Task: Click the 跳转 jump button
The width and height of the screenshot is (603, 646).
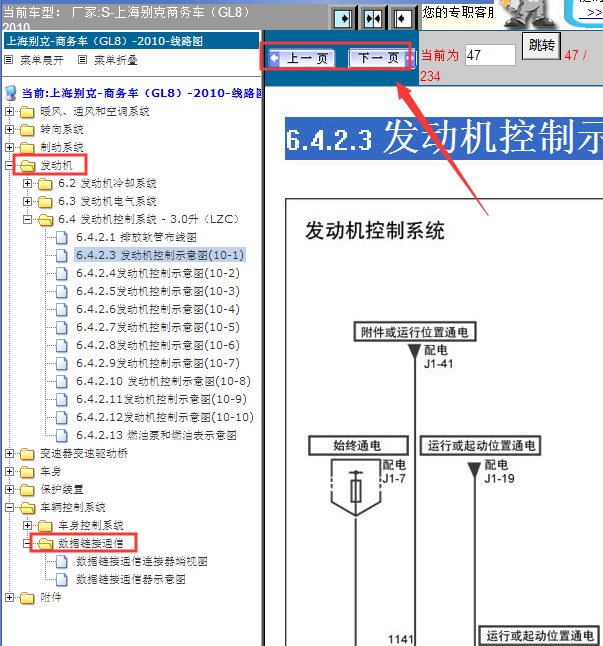Action: [x=542, y=45]
